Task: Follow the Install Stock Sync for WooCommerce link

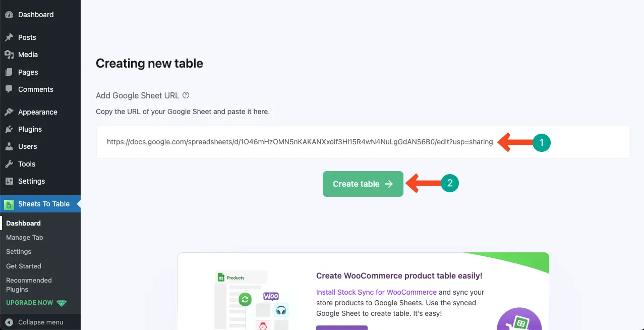Action: [376, 292]
